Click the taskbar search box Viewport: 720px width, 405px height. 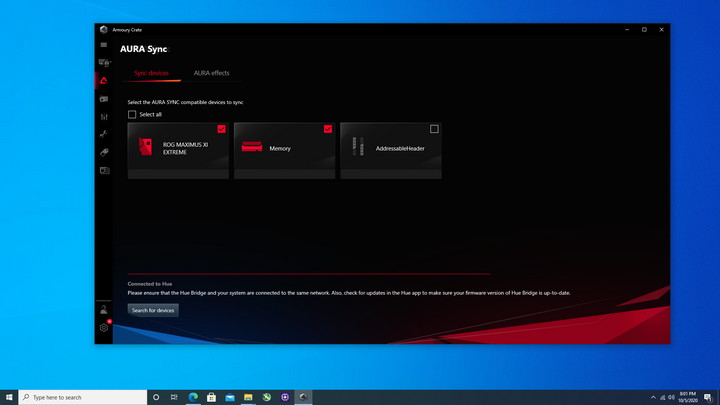[x=80, y=397]
